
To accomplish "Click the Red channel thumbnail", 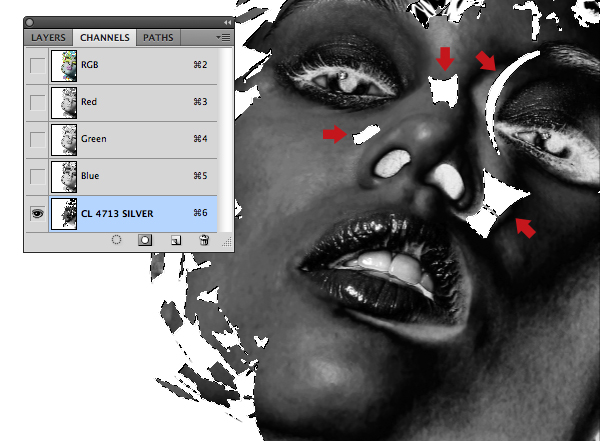I will coord(64,103).
